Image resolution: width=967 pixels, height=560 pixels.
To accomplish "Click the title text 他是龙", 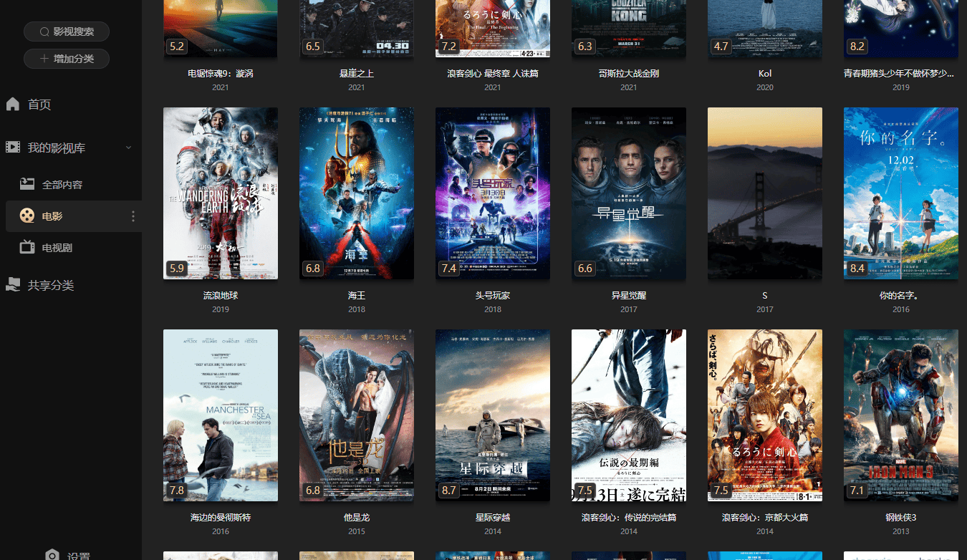I will (x=357, y=518).
